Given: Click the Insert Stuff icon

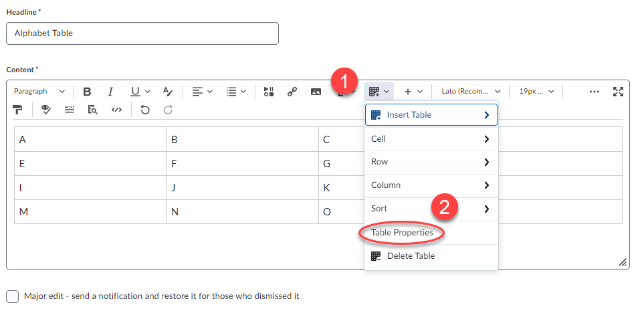Looking at the screenshot, I should [269, 91].
